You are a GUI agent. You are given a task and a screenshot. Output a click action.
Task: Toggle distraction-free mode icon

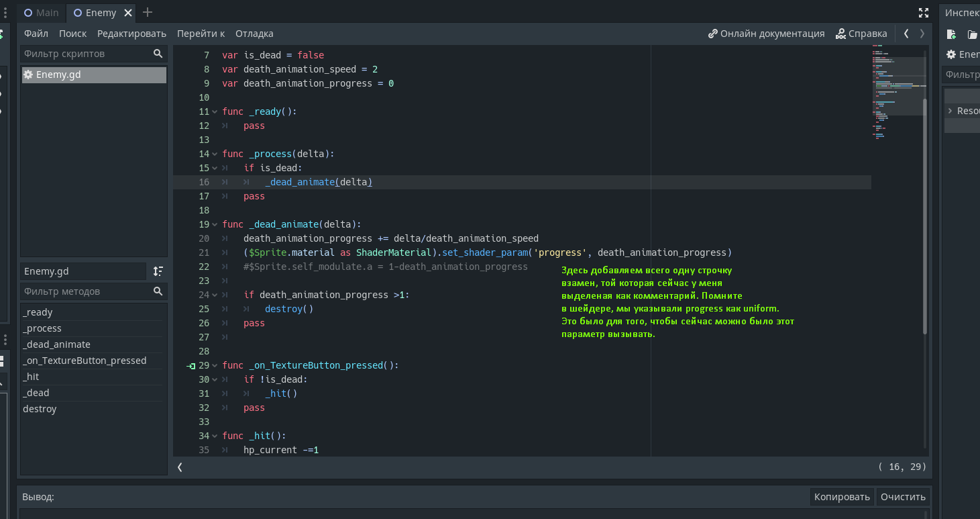click(x=924, y=12)
